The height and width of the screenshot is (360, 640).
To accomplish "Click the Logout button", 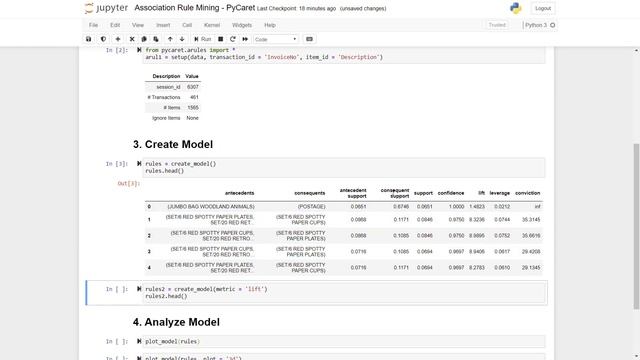I will 543,8.
